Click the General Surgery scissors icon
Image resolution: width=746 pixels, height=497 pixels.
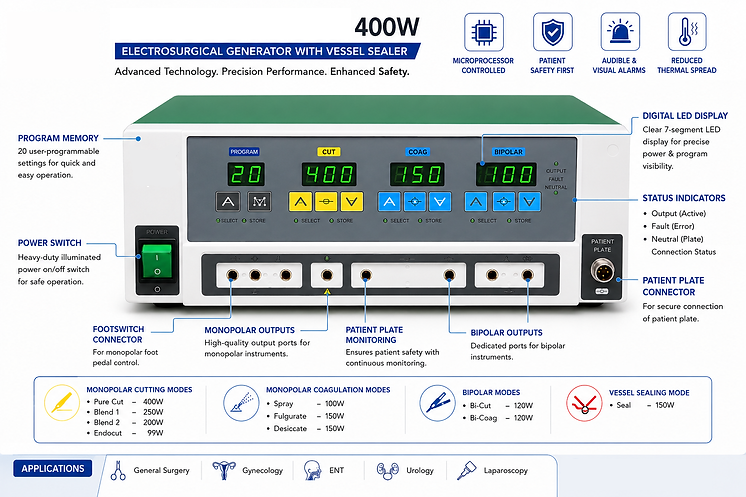(118, 470)
